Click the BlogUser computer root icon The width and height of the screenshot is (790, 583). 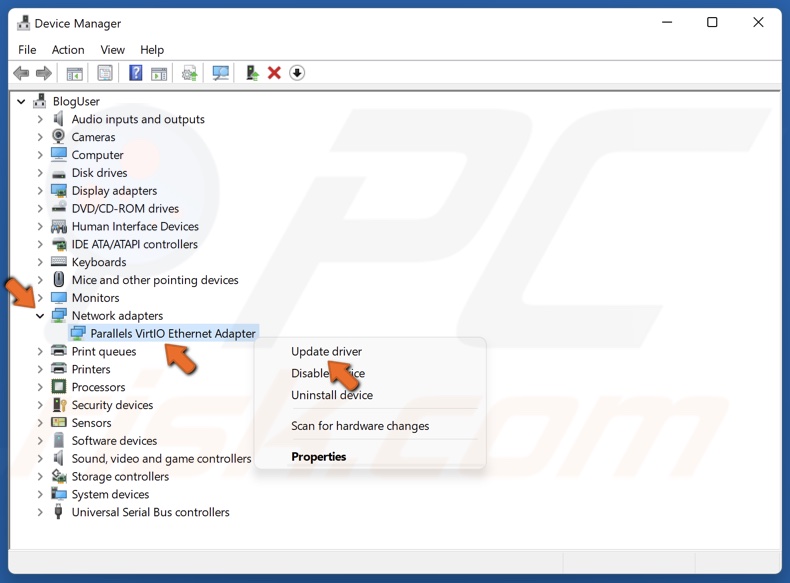(x=40, y=101)
